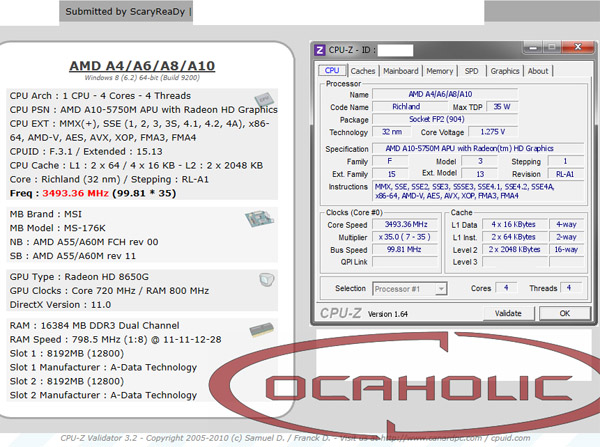Click the Max TDP field showing 35 W

pyautogui.click(x=502, y=107)
